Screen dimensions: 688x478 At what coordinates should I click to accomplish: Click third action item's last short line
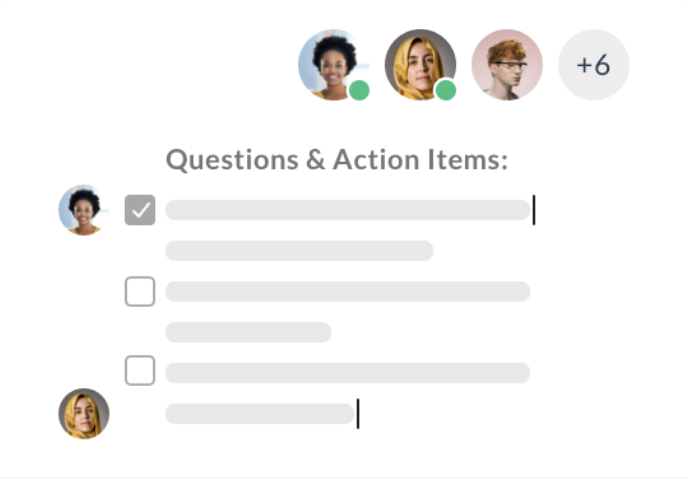tap(259, 413)
